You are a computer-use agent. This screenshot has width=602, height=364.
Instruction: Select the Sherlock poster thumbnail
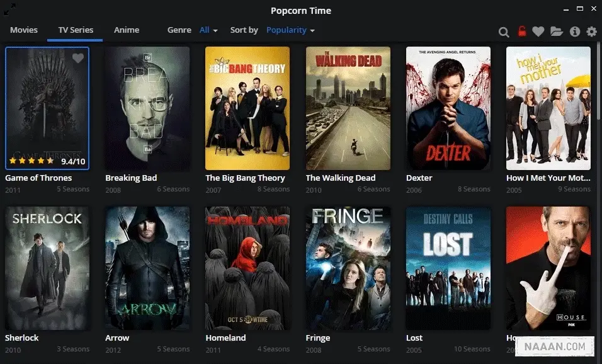coord(47,268)
